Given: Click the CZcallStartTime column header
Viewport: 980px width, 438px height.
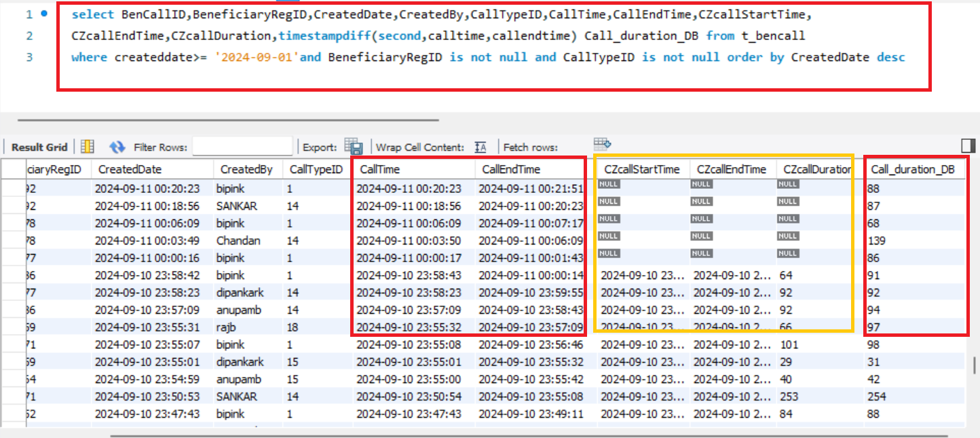Looking at the screenshot, I should tap(641, 169).
